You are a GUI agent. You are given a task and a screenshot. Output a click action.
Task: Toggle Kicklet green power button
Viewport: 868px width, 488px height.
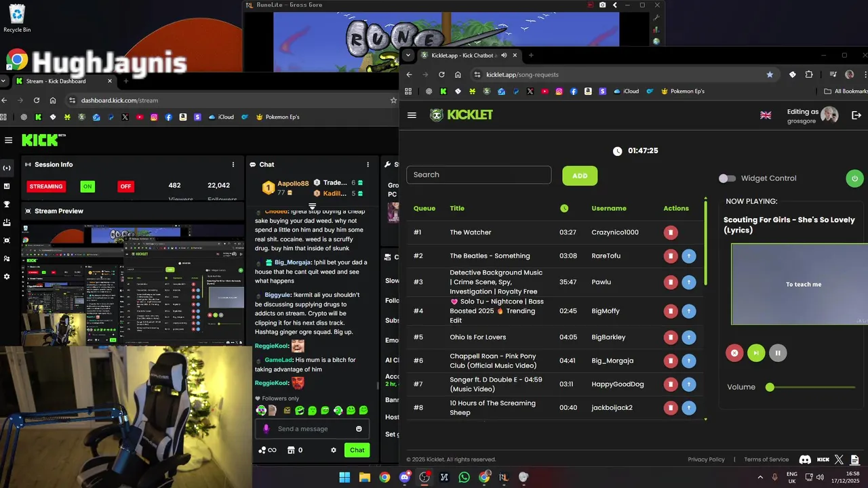[854, 178]
